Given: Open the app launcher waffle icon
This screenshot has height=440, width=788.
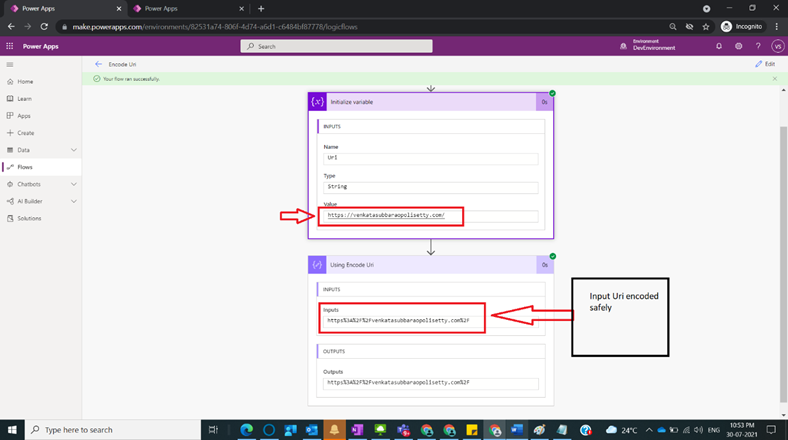Looking at the screenshot, I should (x=10, y=46).
